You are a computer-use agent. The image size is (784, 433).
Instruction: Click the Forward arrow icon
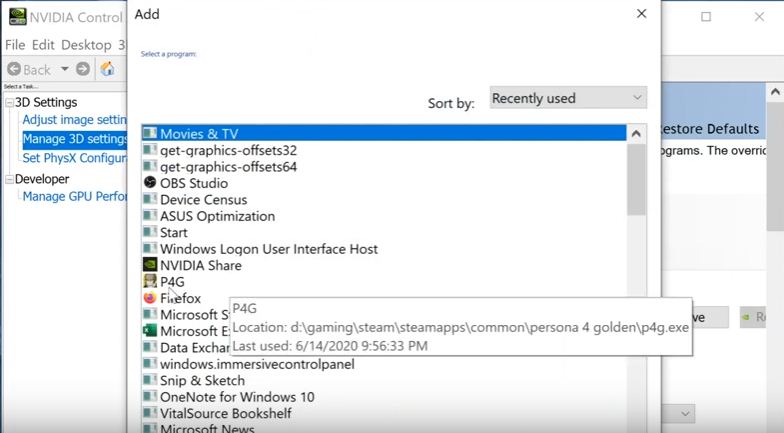pyautogui.click(x=83, y=68)
